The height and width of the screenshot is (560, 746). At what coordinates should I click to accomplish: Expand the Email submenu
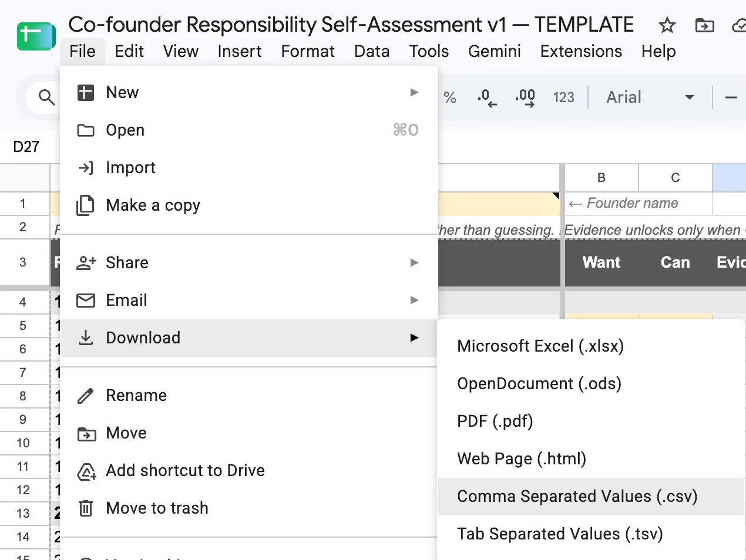click(249, 301)
